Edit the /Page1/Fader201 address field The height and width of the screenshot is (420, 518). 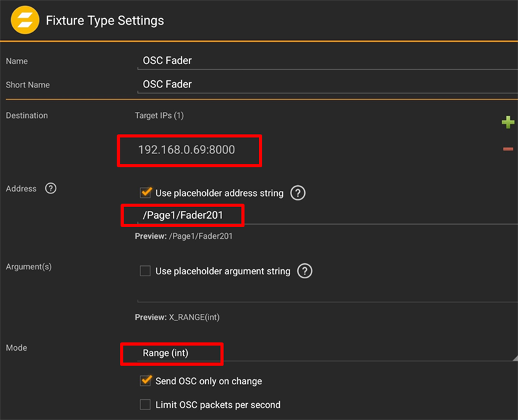pyautogui.click(x=324, y=215)
